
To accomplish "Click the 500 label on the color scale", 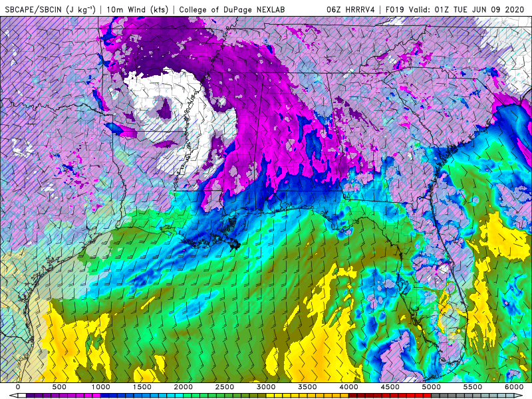I will pos(59,387).
